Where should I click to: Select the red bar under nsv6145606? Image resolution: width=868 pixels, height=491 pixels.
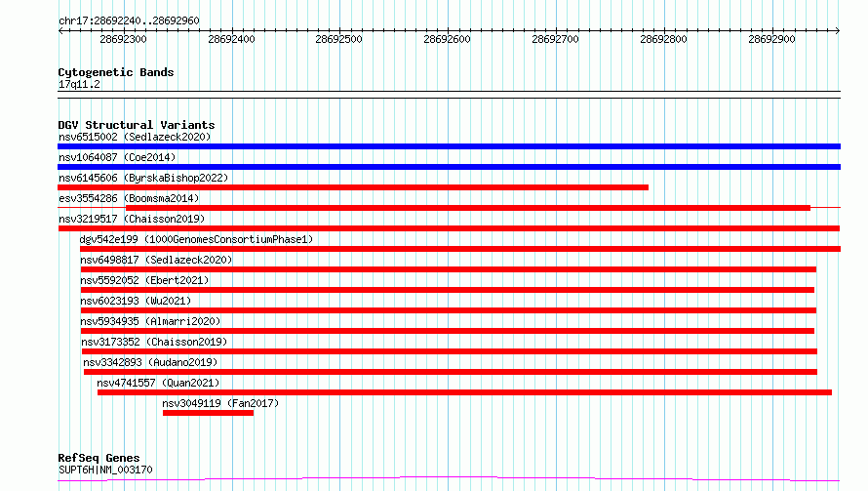click(x=353, y=187)
